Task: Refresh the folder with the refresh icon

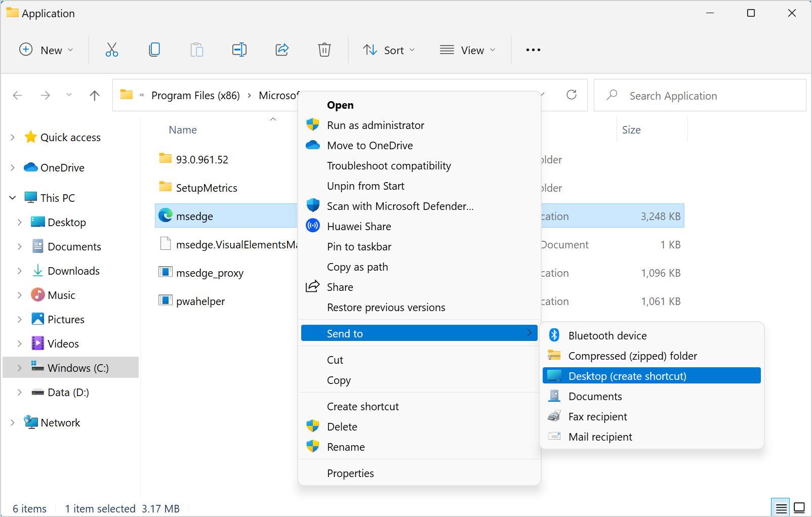Action: 572,95
